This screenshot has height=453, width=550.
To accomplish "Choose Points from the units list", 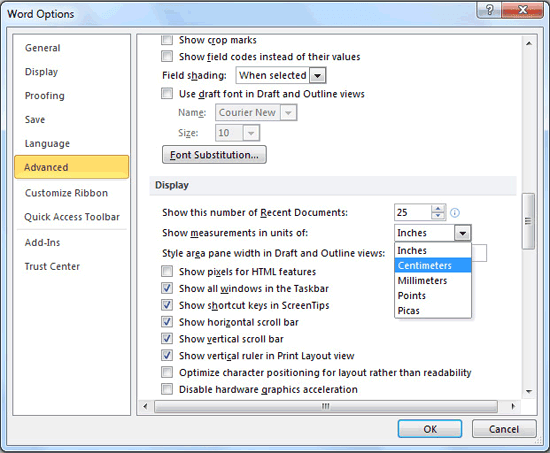I will [x=433, y=295].
